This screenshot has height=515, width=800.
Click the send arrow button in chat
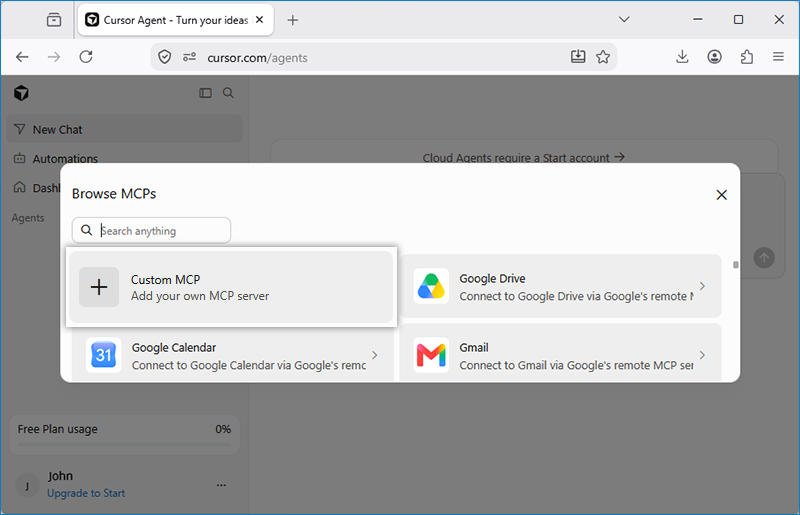764,258
